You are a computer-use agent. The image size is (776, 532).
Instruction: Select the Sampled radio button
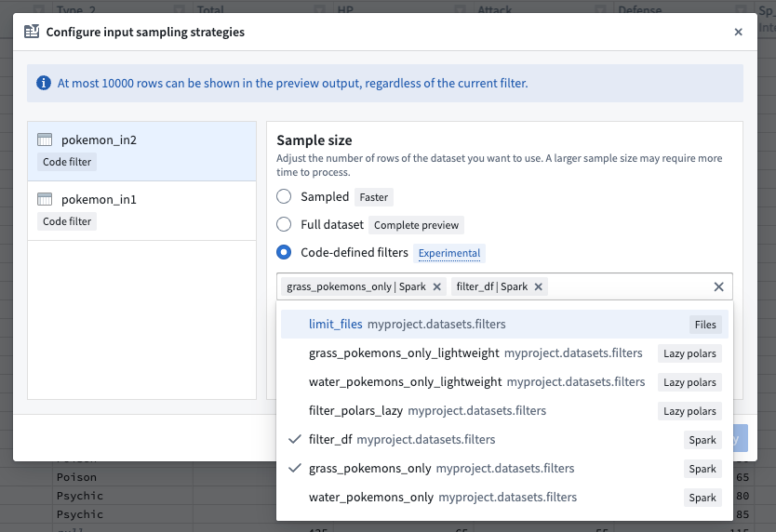[x=284, y=196]
